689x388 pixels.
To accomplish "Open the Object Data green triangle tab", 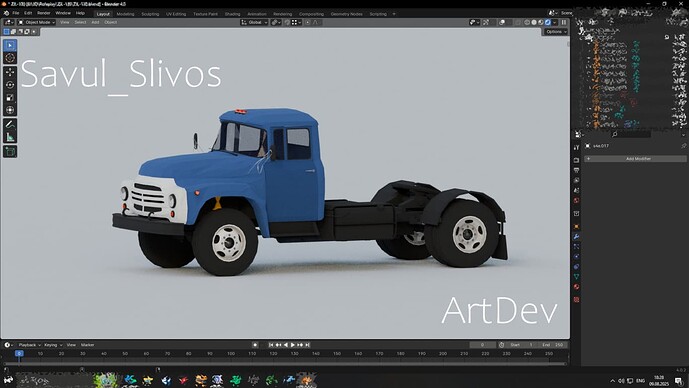I will click(x=577, y=276).
